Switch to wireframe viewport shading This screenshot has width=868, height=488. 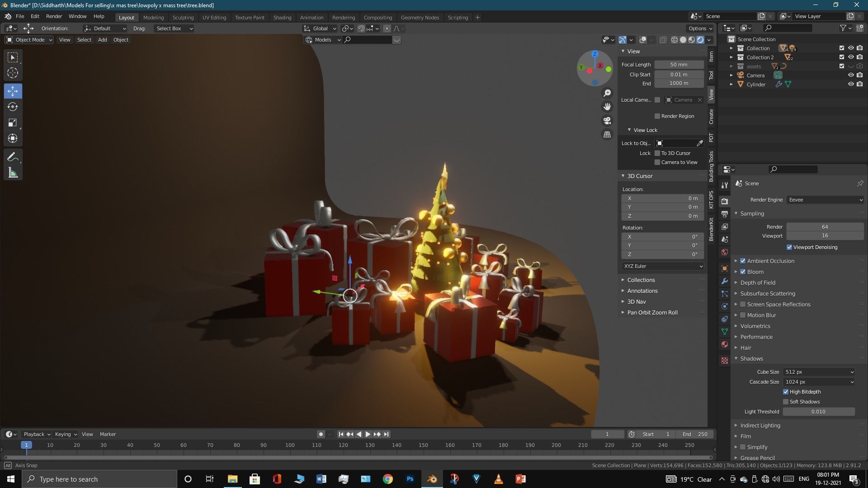point(675,40)
